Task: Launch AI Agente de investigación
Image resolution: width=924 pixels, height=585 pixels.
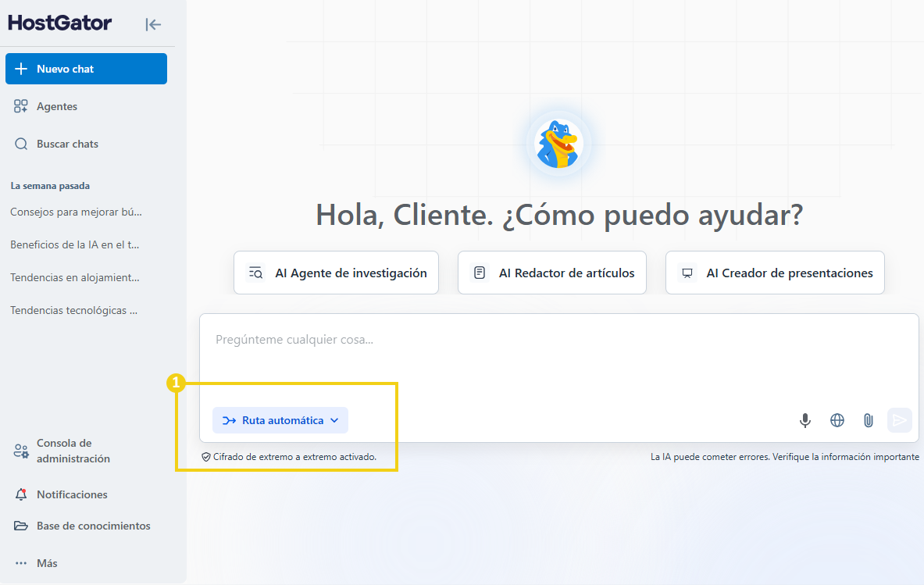Action: (x=336, y=273)
